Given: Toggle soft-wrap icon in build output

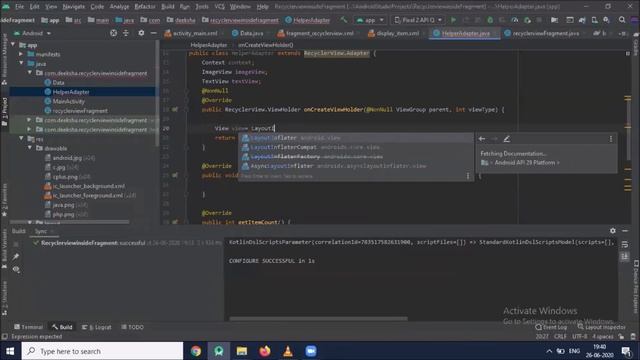Looking at the screenshot, I should click(x=625, y=244).
